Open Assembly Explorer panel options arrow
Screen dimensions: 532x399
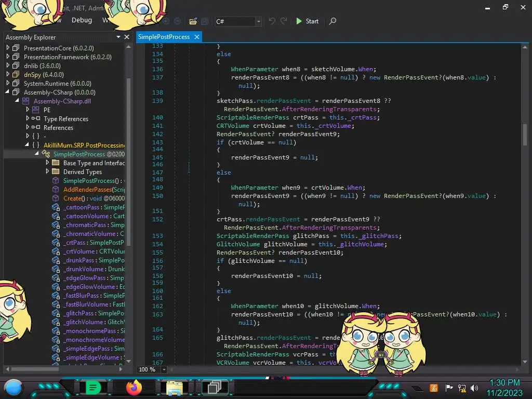click(118, 37)
